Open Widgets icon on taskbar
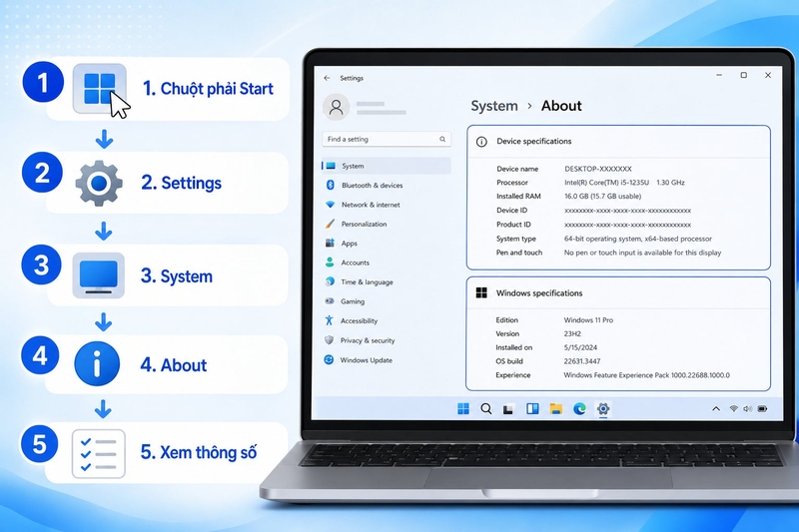Screen dimensions: 799x532 532,409
